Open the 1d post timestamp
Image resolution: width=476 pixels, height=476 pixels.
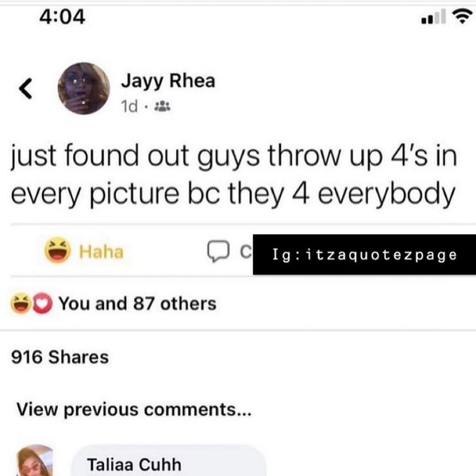(x=129, y=106)
